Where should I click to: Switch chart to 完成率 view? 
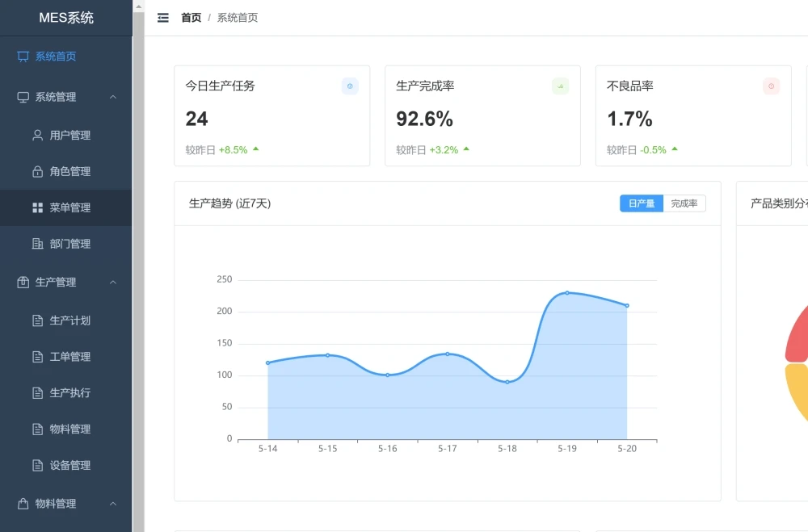click(684, 203)
